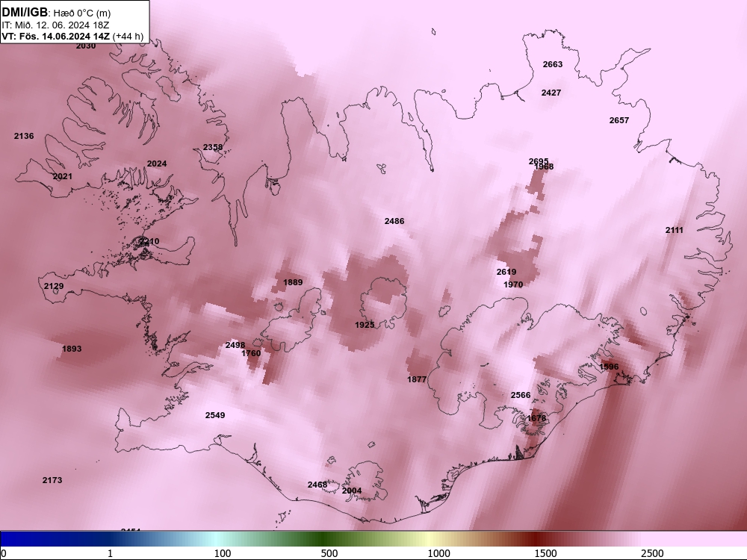This screenshot has width=747, height=560.
Task: Click the 2111 value on the map
Action: 675,231
